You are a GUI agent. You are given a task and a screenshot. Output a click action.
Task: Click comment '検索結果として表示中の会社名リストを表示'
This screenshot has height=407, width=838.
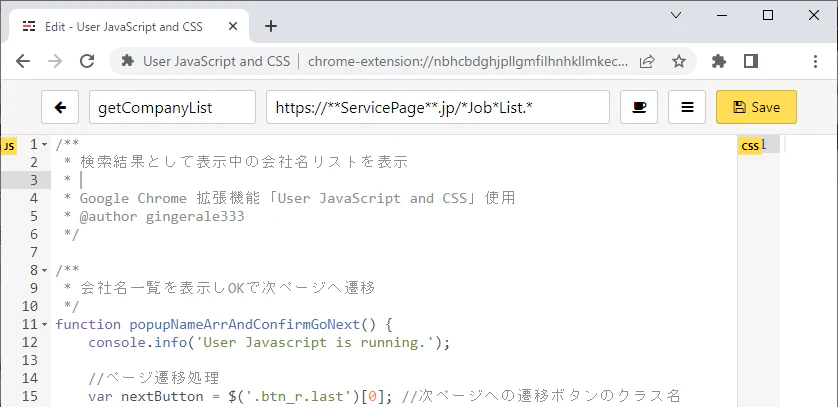pyautogui.click(x=244, y=162)
